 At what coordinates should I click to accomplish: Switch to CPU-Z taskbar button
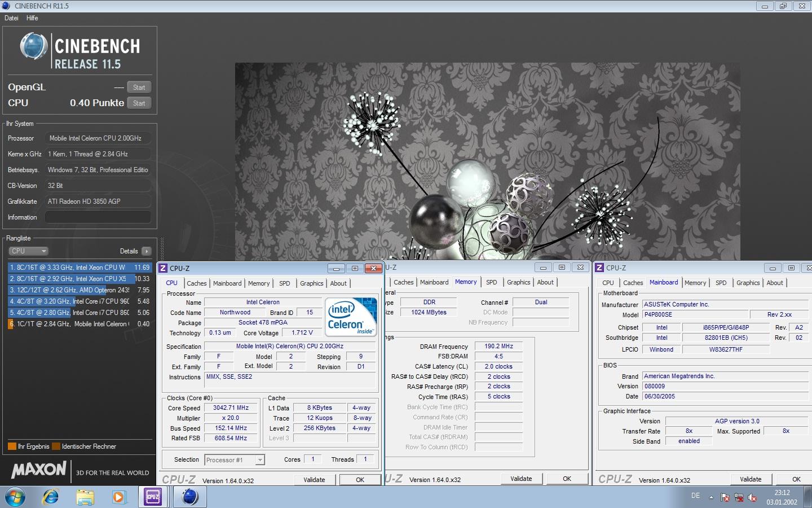tap(153, 497)
